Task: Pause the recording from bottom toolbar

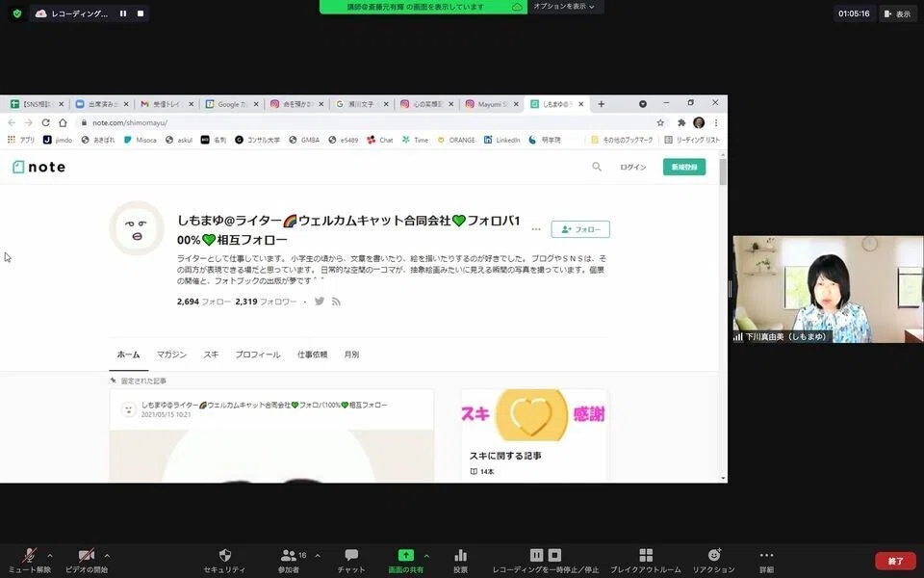Action: click(536, 555)
